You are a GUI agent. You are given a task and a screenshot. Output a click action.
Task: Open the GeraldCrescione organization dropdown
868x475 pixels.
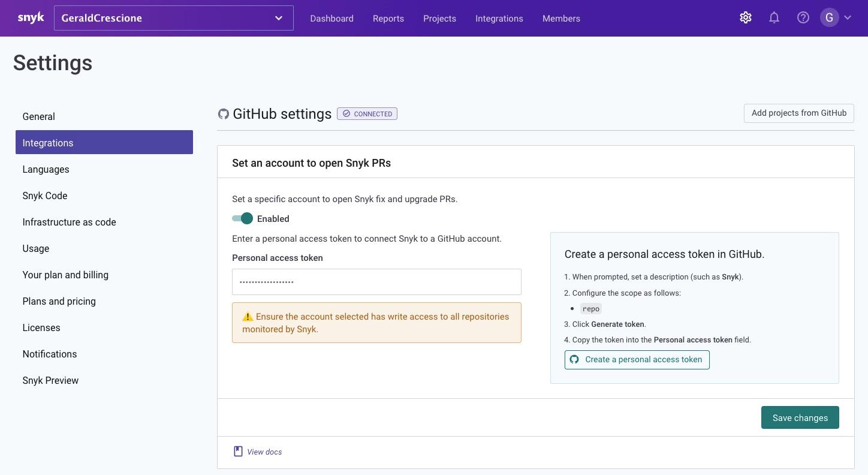click(x=174, y=18)
